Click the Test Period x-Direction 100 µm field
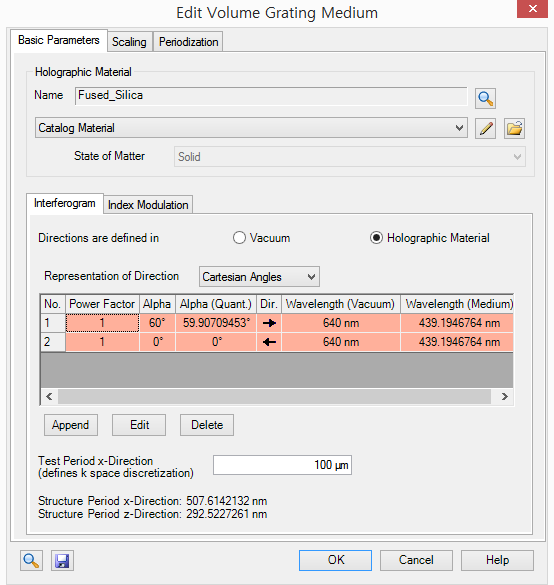 point(282,465)
